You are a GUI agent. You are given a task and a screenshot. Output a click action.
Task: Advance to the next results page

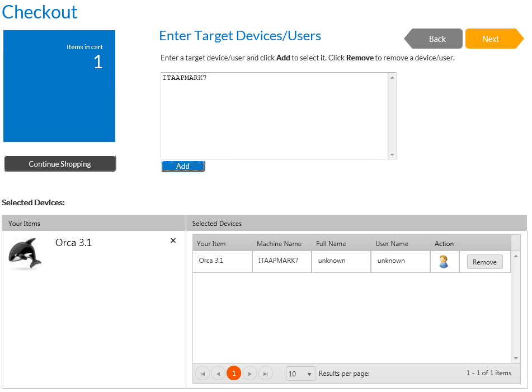point(249,373)
